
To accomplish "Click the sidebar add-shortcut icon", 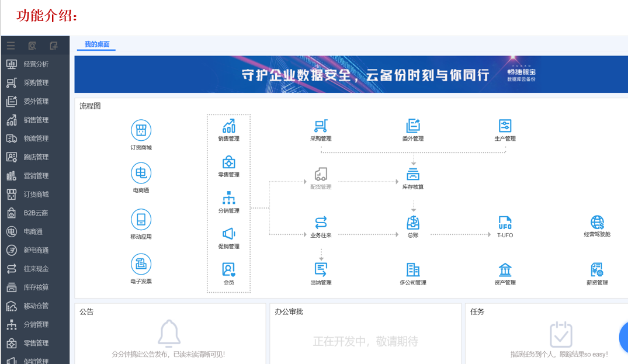I will (54, 46).
